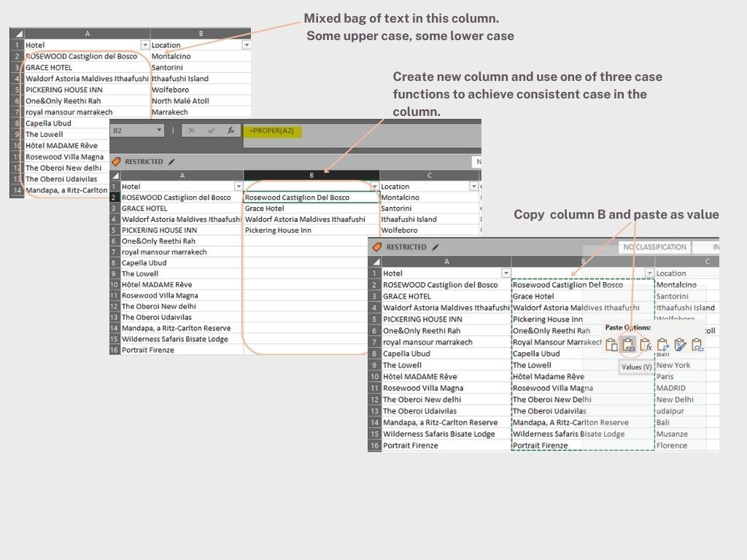Choose Paste Formulas (fx) option
The width and height of the screenshot is (747, 560).
coord(646,344)
